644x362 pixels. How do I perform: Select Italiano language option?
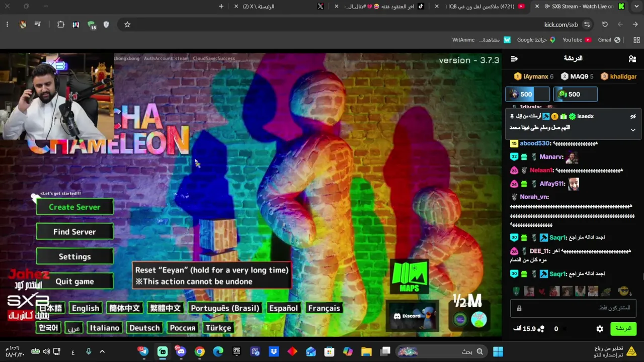pyautogui.click(x=105, y=328)
